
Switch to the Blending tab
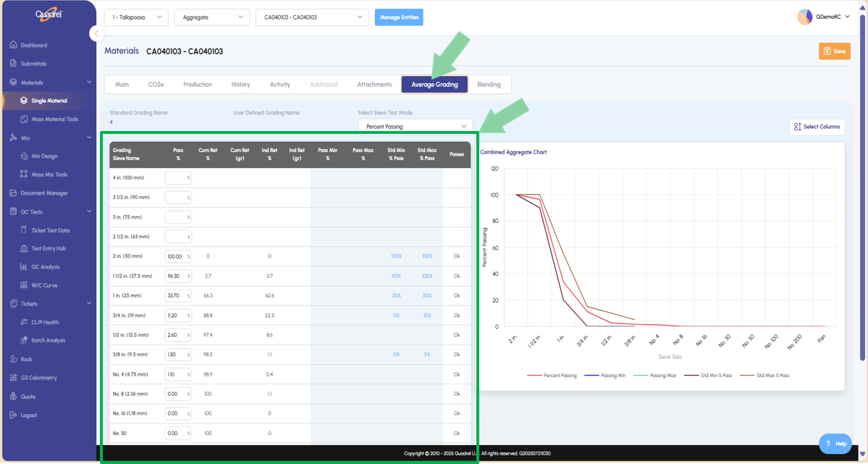[489, 85]
